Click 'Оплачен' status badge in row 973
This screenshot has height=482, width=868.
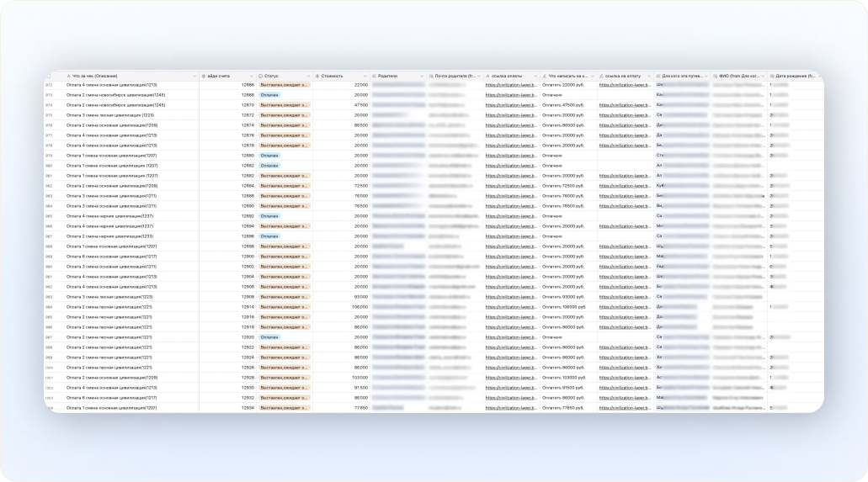[x=269, y=95]
